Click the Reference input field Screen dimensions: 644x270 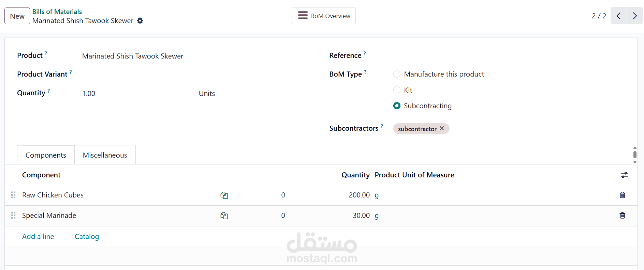478,56
